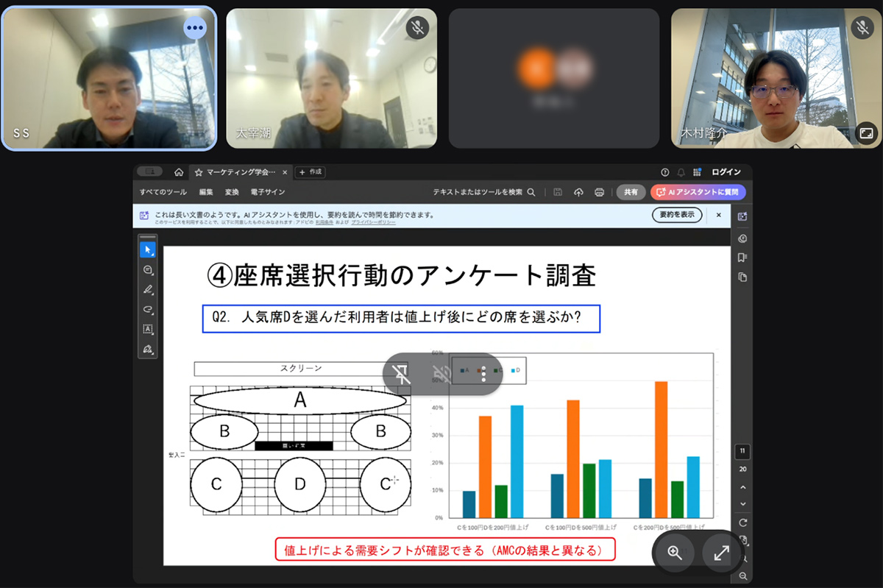This screenshot has width=883, height=588.
Task: Choose the comment bubble tool
Action: tap(148, 270)
